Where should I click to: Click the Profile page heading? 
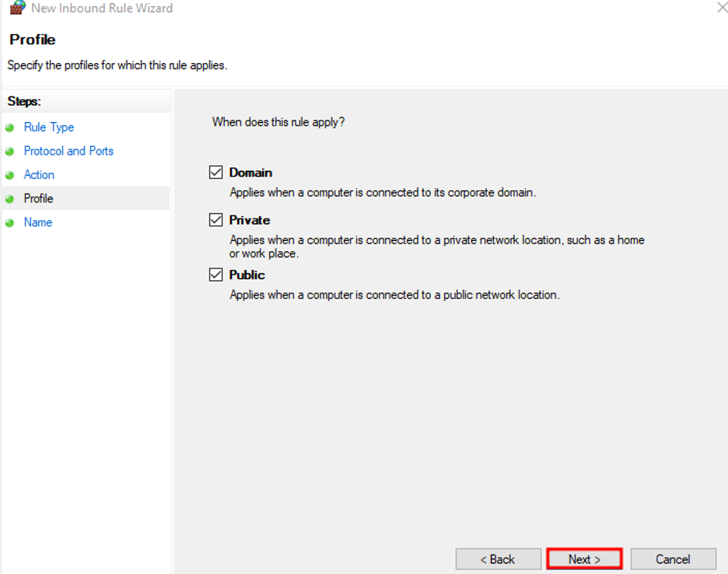pyautogui.click(x=32, y=40)
